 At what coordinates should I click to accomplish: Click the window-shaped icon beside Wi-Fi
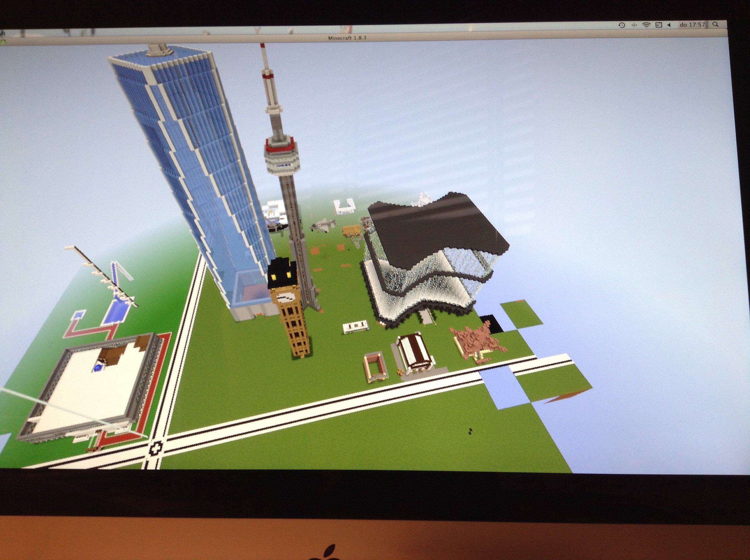pos(659,25)
